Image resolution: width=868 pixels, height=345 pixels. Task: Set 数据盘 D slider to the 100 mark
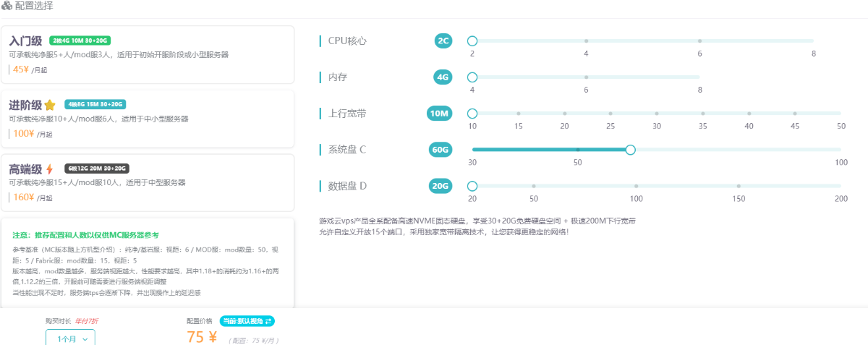click(x=636, y=186)
